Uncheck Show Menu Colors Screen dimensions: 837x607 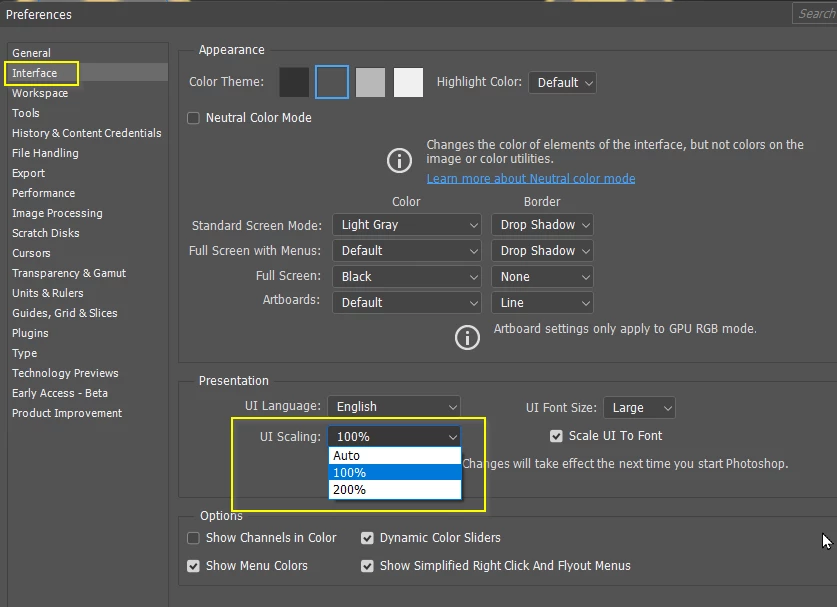(193, 566)
